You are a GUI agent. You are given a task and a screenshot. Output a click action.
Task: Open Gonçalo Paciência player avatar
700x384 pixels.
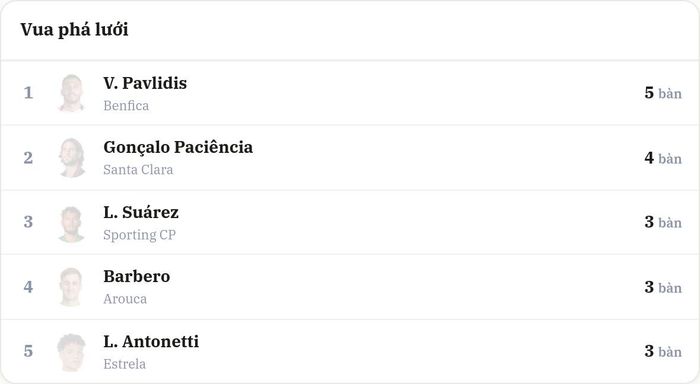(x=71, y=158)
